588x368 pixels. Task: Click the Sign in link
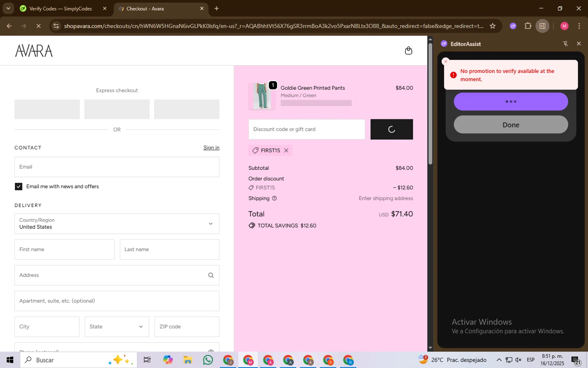click(211, 148)
